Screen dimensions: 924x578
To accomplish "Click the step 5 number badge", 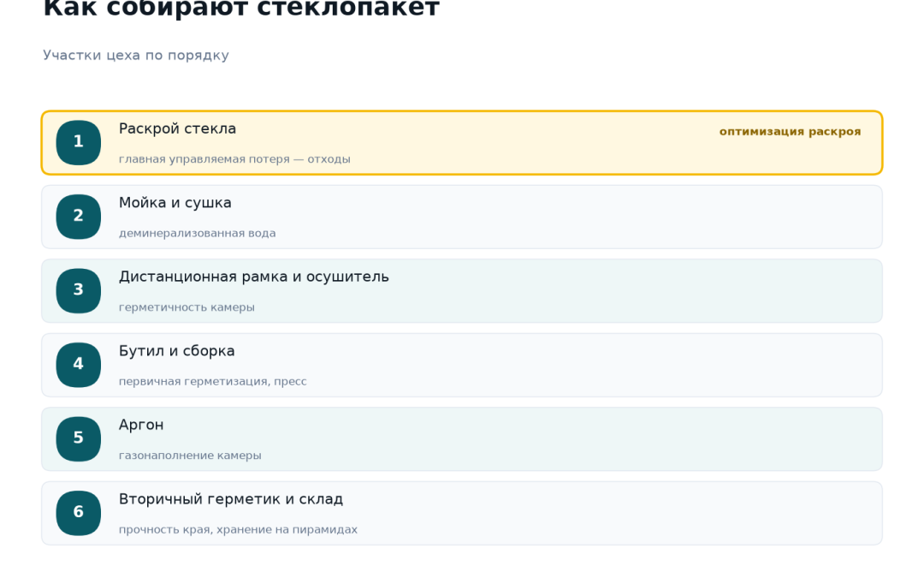I will coord(79,438).
